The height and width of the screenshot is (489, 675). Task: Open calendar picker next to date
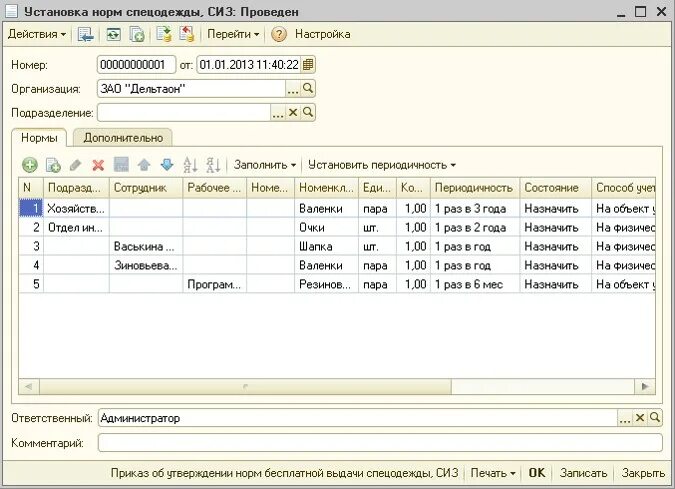pyautogui.click(x=308, y=65)
